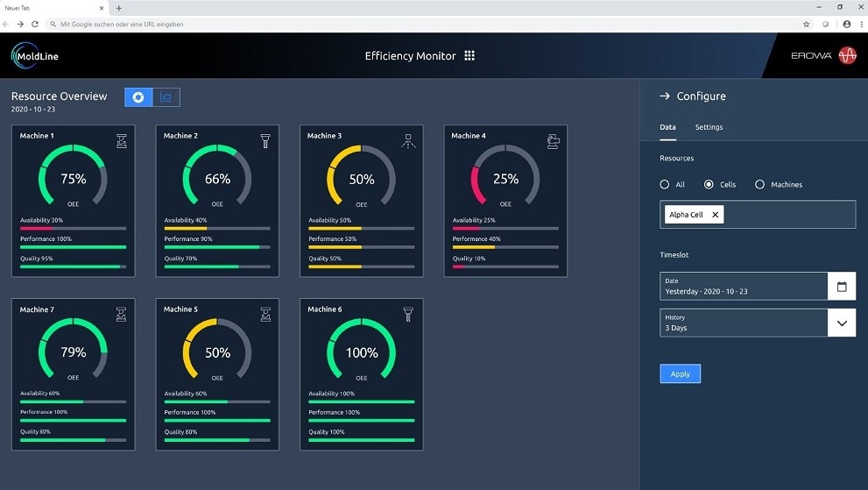Switch to the donut gauge view

tap(138, 97)
